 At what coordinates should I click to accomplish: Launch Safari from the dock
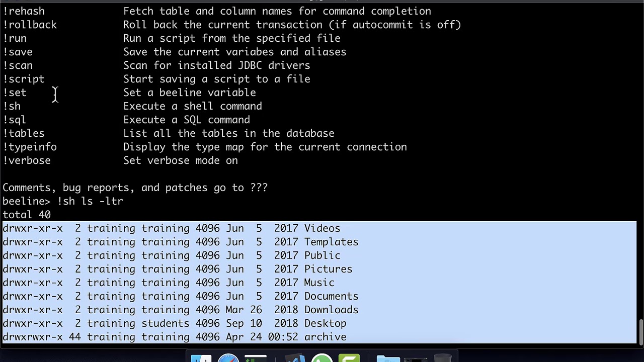pos(228,358)
